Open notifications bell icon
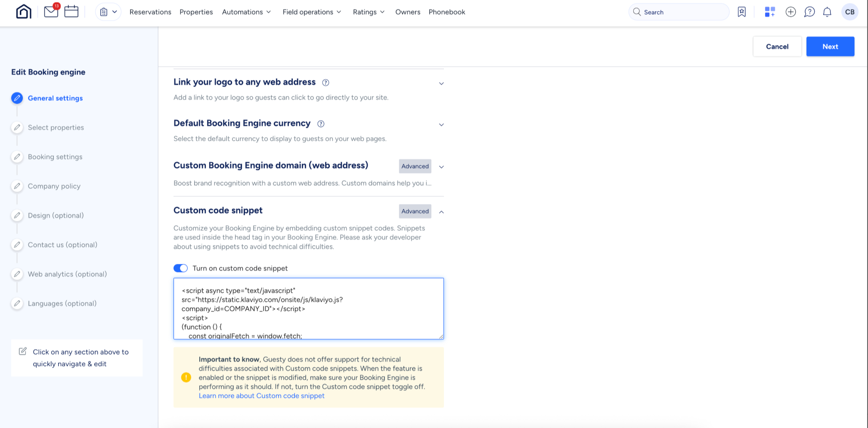Viewport: 868px width, 428px height. click(827, 12)
